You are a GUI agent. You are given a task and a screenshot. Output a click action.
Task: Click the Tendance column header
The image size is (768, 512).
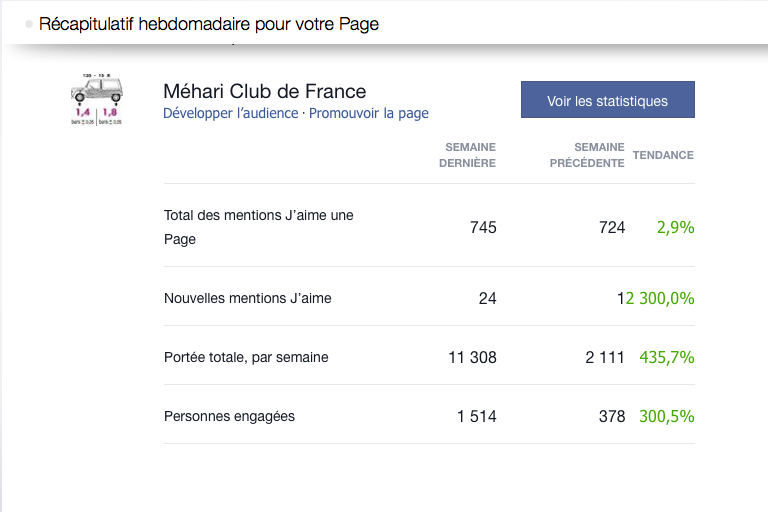click(663, 155)
